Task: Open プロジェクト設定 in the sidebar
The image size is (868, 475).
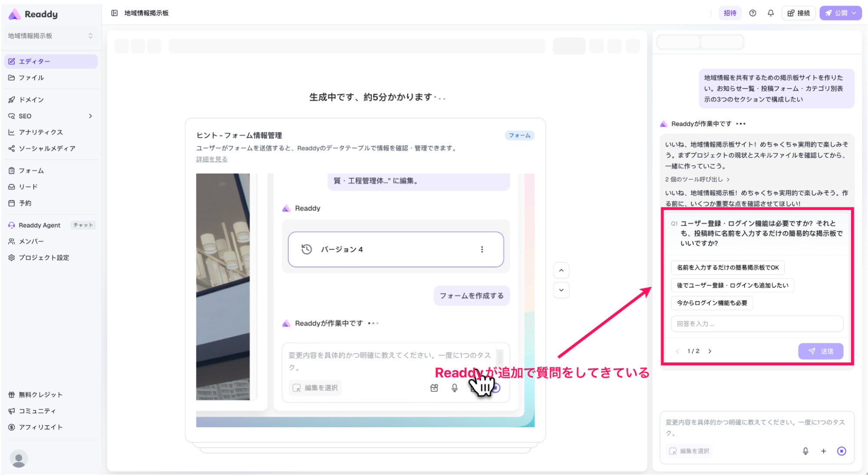Action: pos(51,257)
